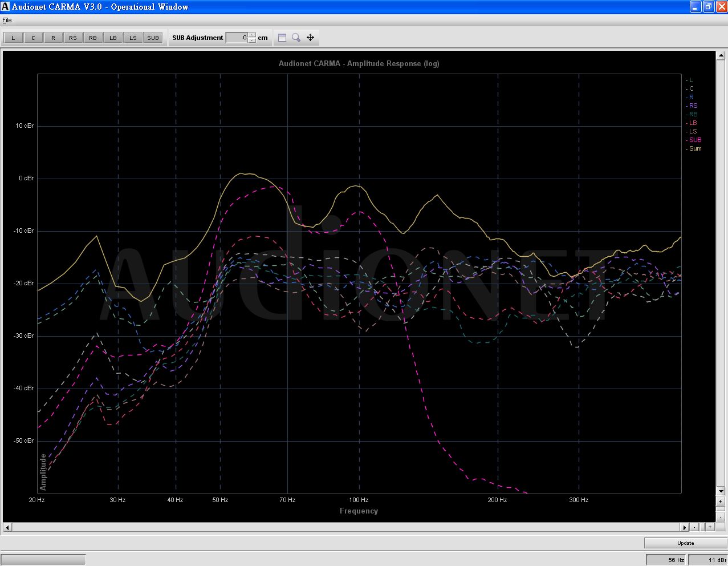Click vertical zoom minus button
The width and height of the screenshot is (728, 566).
(x=721, y=517)
